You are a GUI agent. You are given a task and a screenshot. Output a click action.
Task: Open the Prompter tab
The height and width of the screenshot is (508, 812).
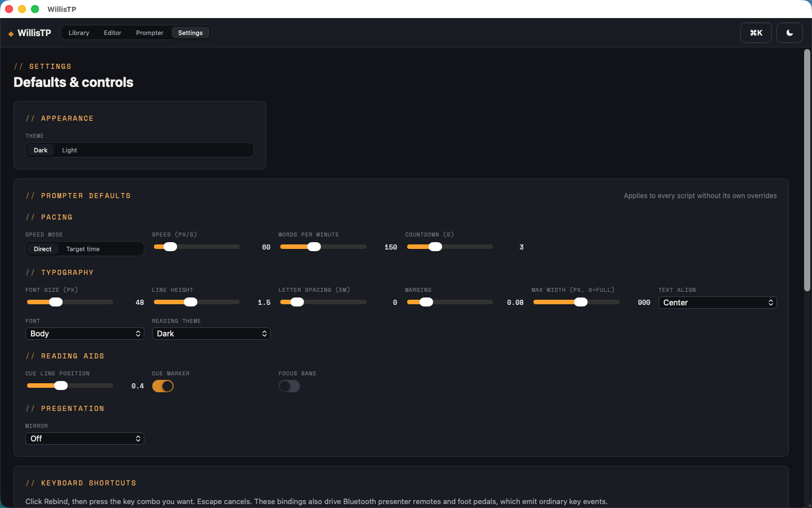[149, 33]
